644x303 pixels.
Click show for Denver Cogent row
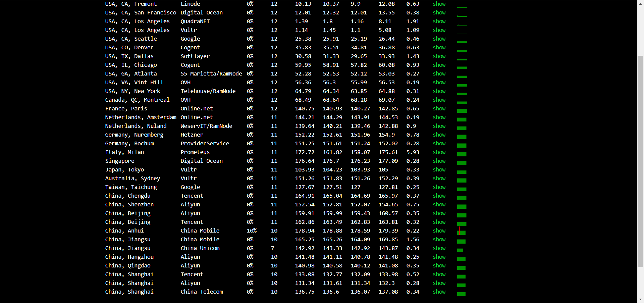(439, 48)
